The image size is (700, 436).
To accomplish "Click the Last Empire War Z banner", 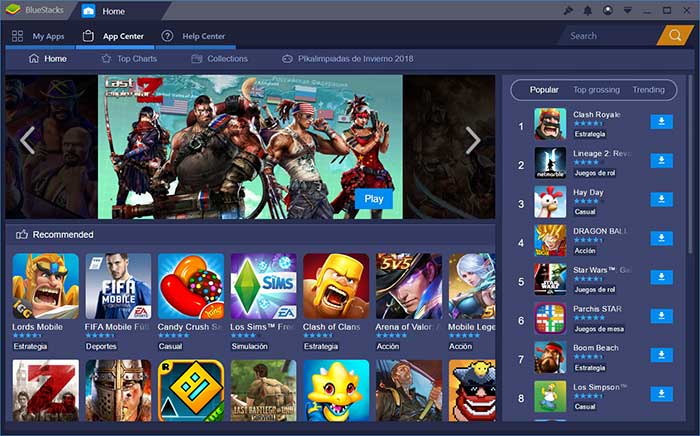I will coord(250,146).
